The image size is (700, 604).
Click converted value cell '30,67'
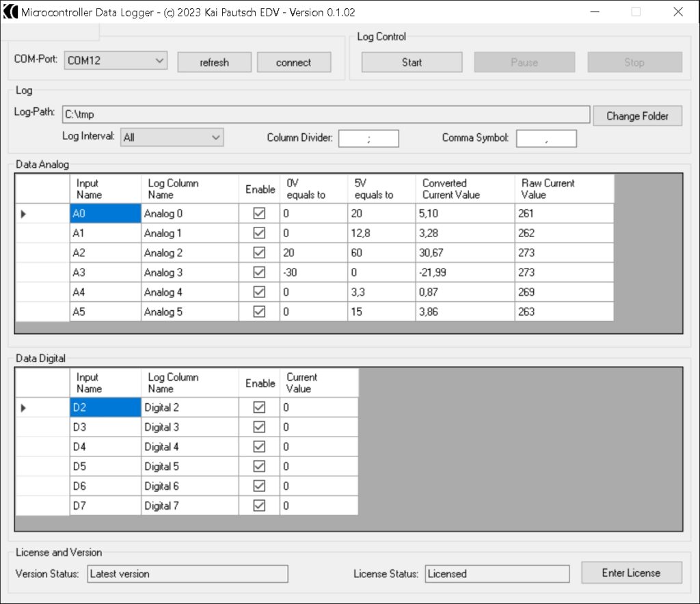coord(465,253)
